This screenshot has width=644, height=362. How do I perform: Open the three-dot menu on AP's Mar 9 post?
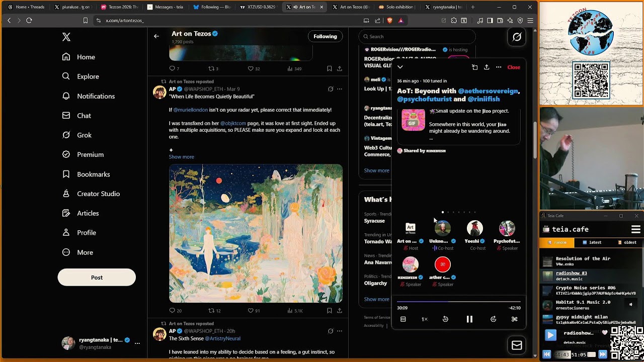point(340,89)
